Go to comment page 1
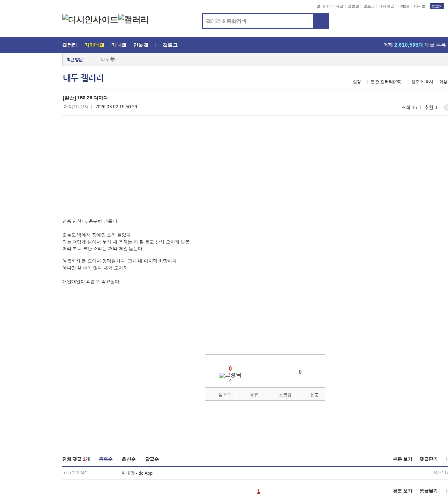 pyautogui.click(x=259, y=491)
